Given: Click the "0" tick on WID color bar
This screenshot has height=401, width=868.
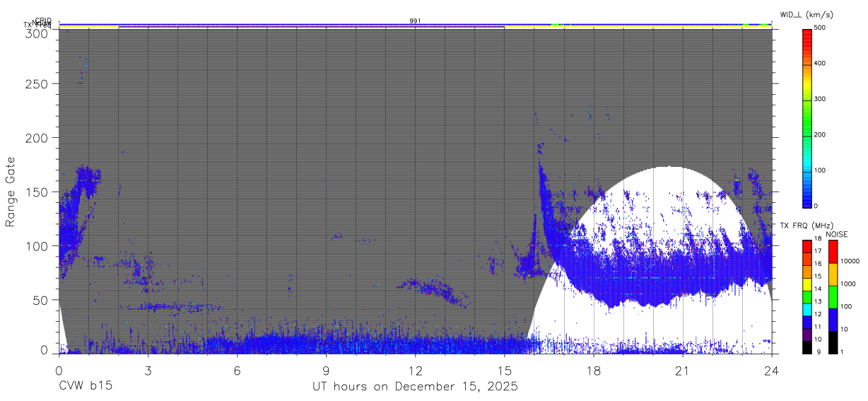Looking at the screenshot, I should 816,206.
